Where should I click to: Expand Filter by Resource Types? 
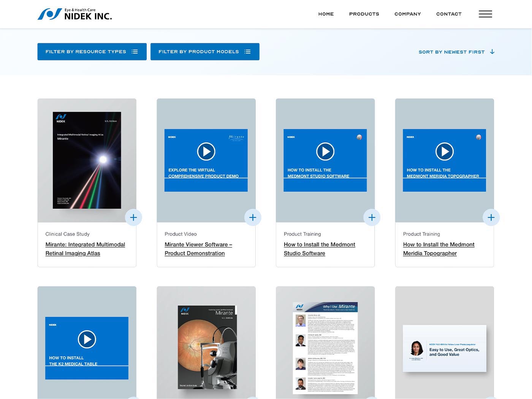92,52
